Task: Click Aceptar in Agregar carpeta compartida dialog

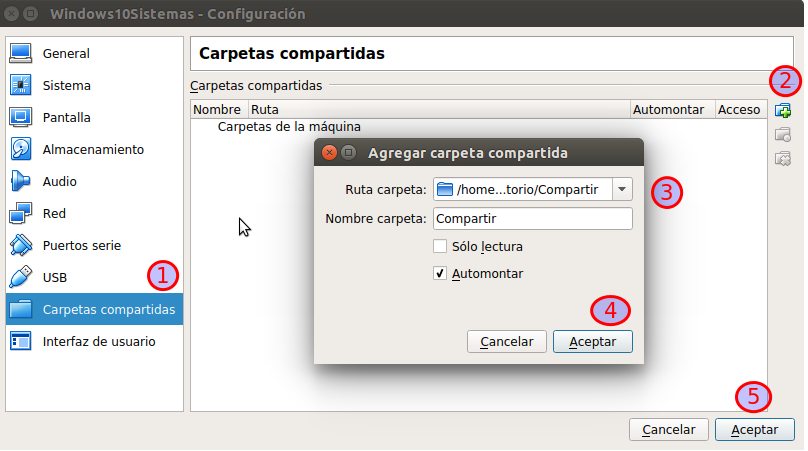Action: [x=593, y=341]
